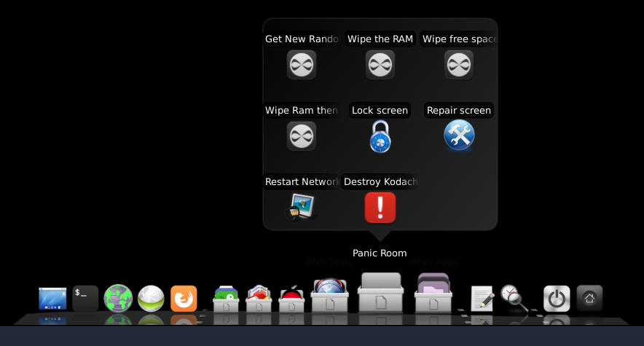Select the Wipe Ram then icon
This screenshot has width=644, height=346.
tap(301, 136)
